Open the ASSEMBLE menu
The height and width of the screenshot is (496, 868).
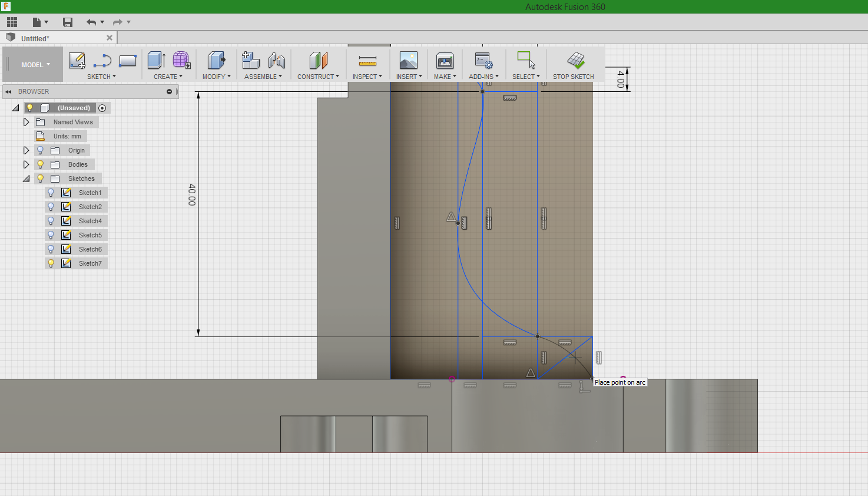pos(263,77)
